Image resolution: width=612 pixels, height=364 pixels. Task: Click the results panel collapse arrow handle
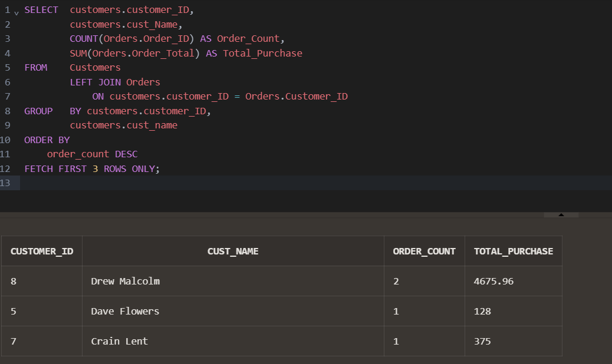pos(561,215)
